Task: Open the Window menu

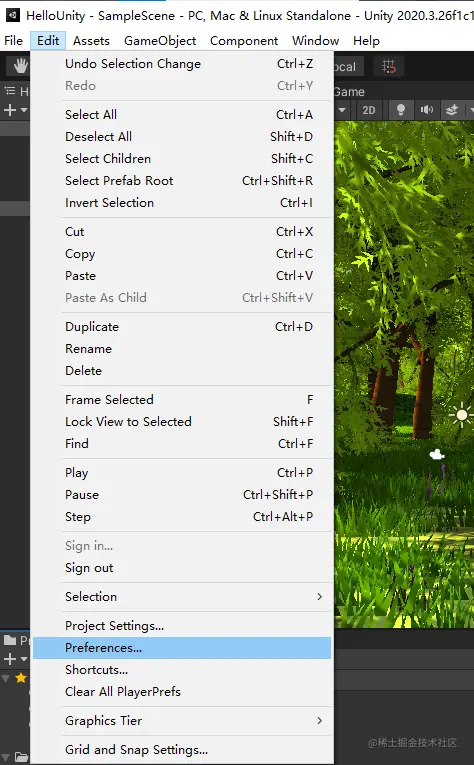Action: point(316,40)
